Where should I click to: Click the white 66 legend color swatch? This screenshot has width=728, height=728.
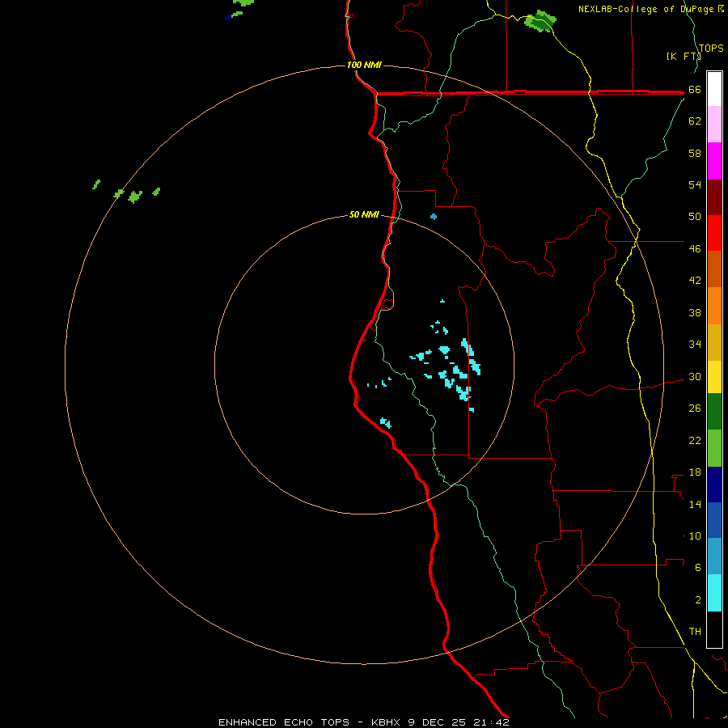click(714, 89)
